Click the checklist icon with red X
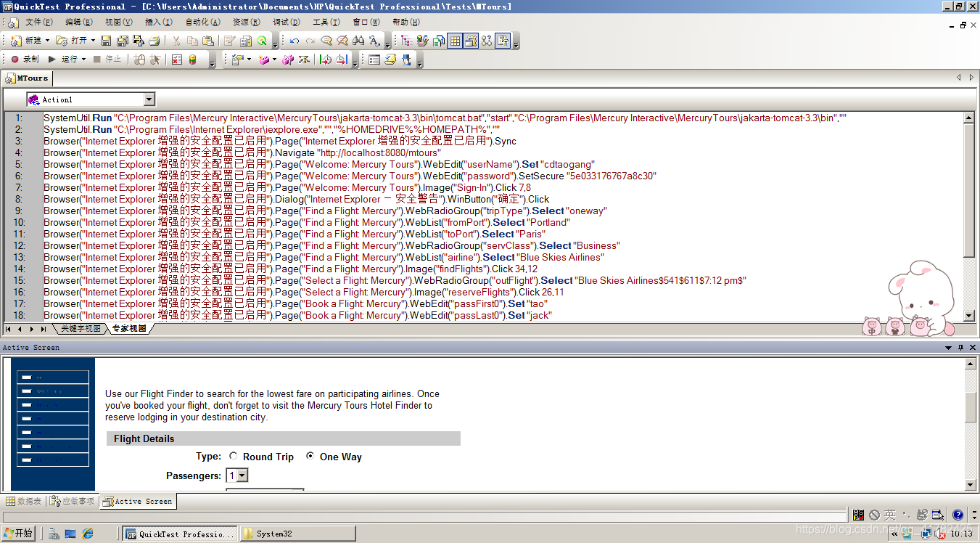The width and height of the screenshot is (980, 543). tap(177, 60)
